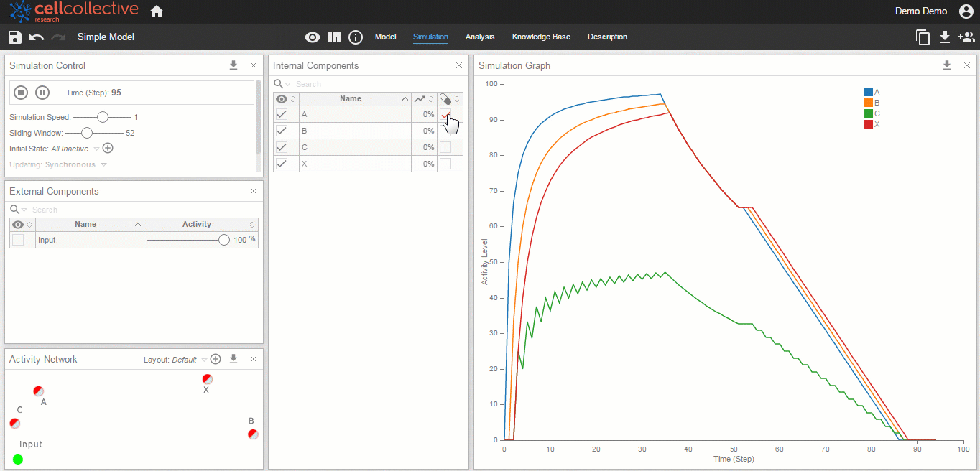Image resolution: width=980 pixels, height=471 pixels.
Task: Pause the simulation
Action: pos(42,92)
